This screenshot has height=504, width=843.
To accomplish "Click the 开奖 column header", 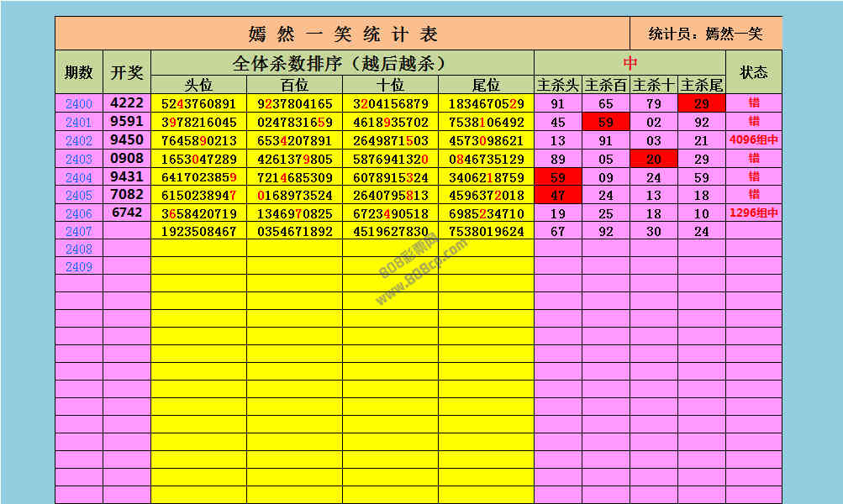I will (x=127, y=72).
